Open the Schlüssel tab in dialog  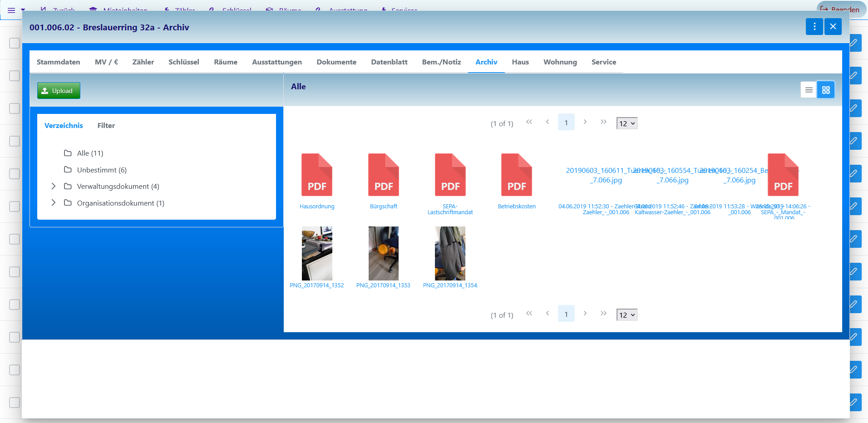[x=184, y=62]
